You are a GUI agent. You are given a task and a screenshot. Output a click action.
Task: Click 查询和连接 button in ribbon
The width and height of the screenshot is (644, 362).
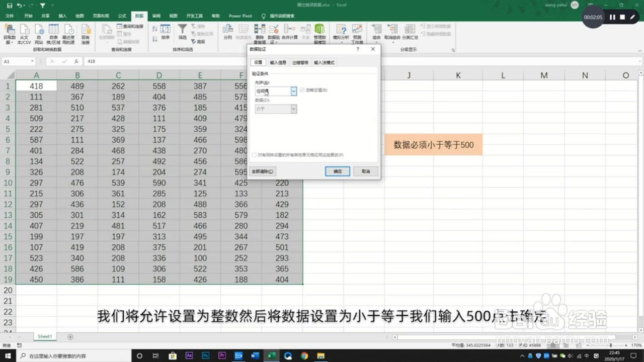[130, 26]
